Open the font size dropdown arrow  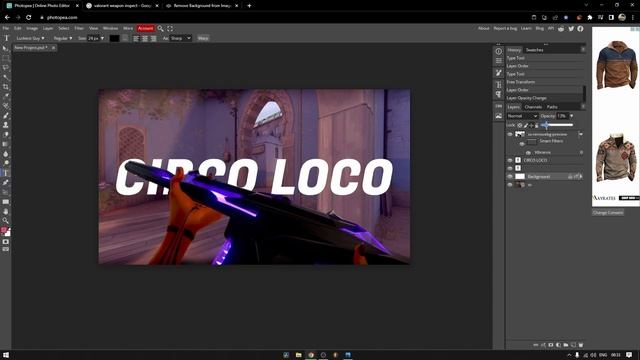[102, 38]
